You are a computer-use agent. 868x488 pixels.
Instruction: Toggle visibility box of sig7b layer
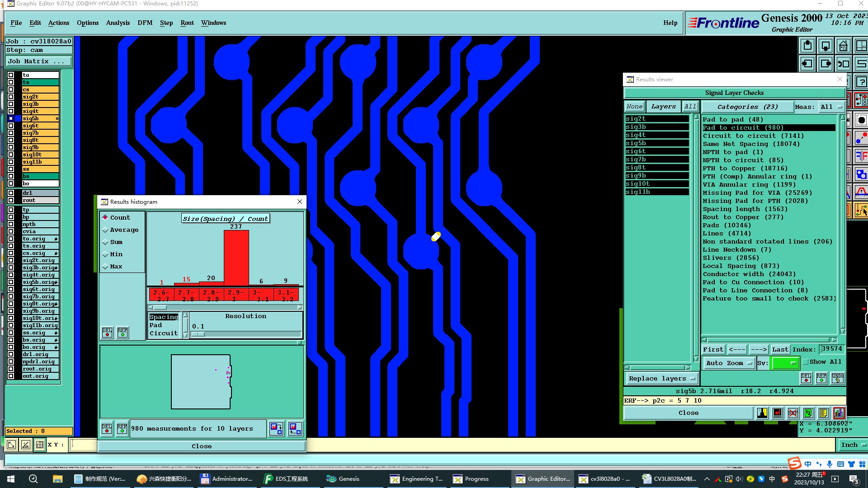coord(11,133)
